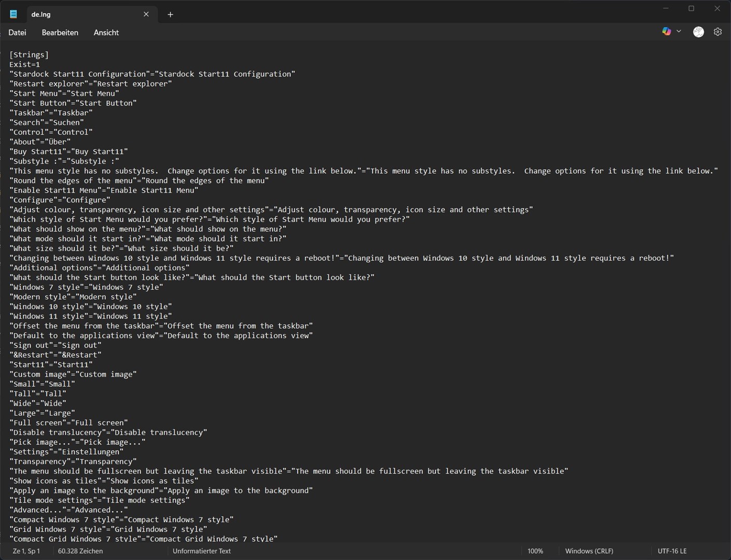Open the Copilot icon in the toolbar
This screenshot has width=731, height=560.
[666, 32]
